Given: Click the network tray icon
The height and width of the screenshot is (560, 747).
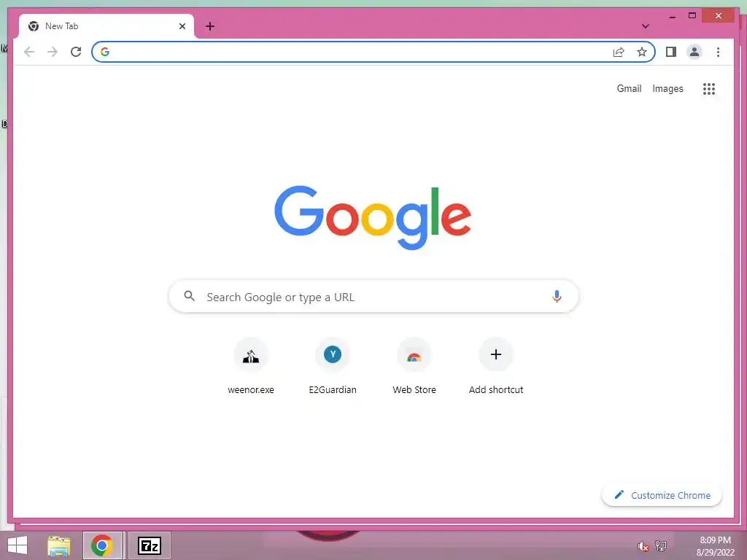Looking at the screenshot, I should pos(661,545).
